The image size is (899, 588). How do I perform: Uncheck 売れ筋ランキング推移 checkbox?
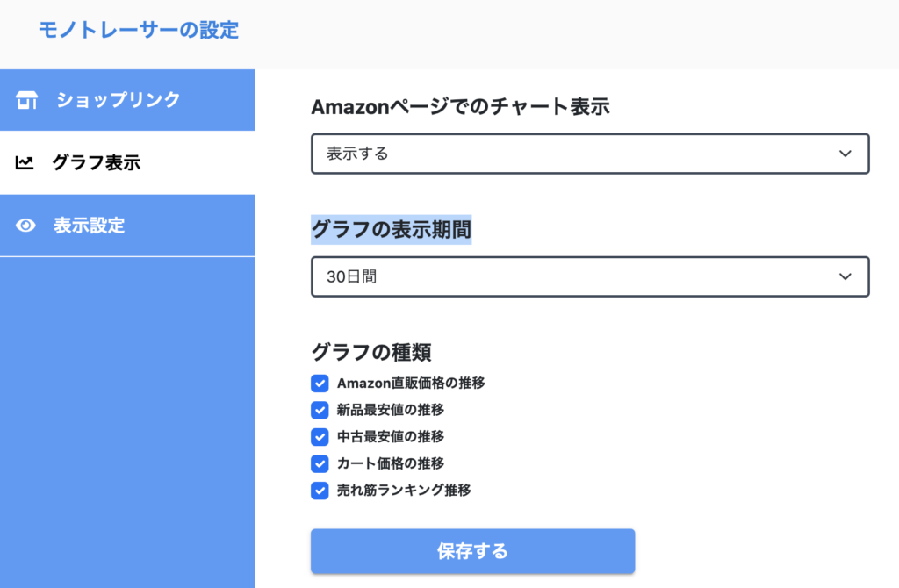click(320, 491)
